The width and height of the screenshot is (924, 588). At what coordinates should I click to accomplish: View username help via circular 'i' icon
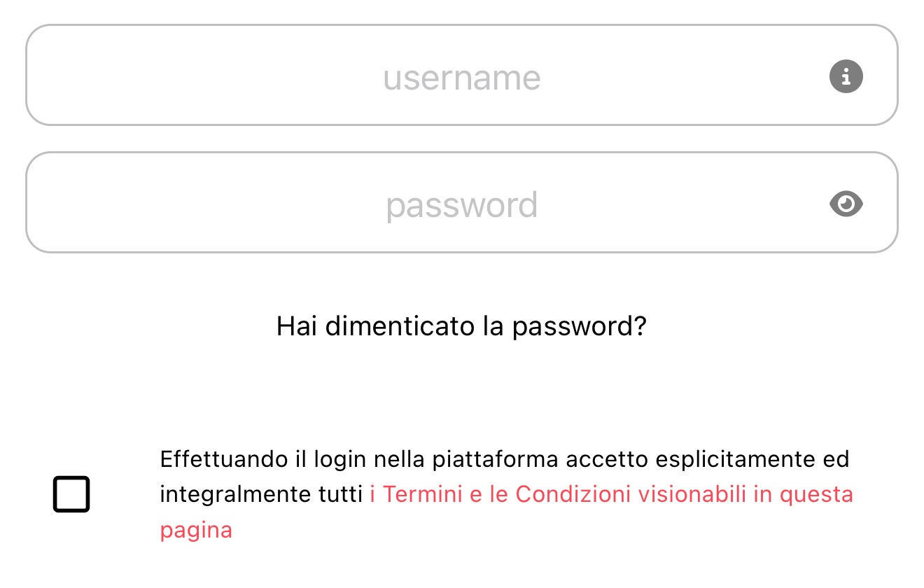[846, 76]
